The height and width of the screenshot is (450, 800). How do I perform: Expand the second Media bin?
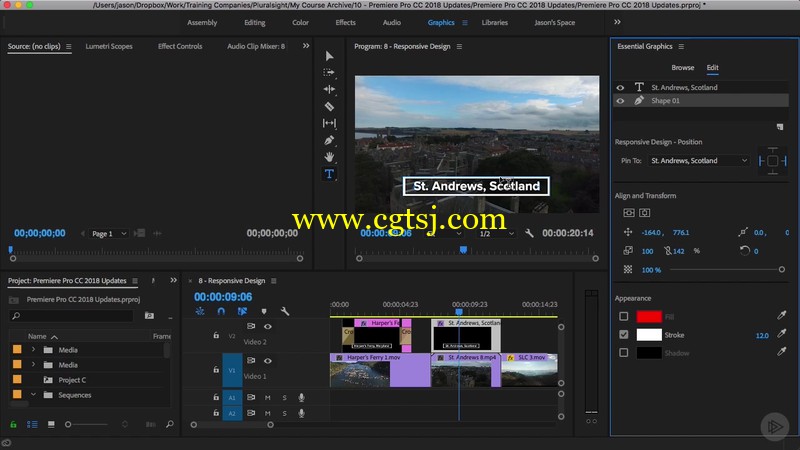(x=33, y=364)
